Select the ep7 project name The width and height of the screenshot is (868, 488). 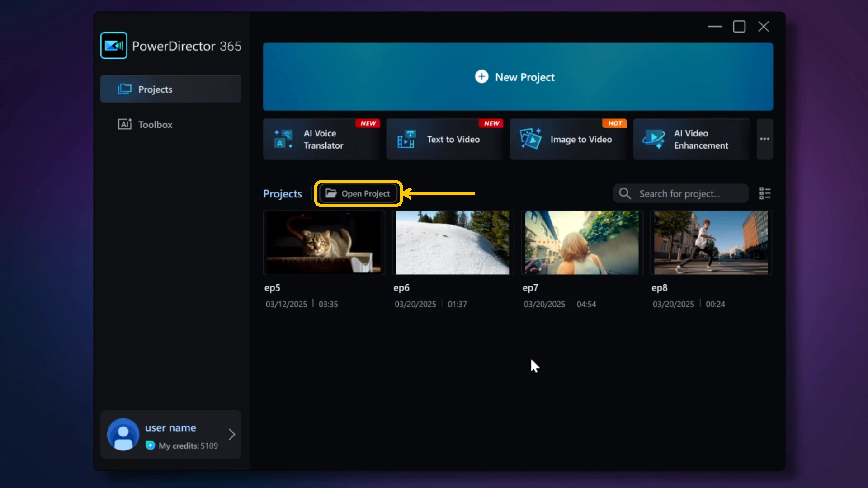pyautogui.click(x=530, y=288)
